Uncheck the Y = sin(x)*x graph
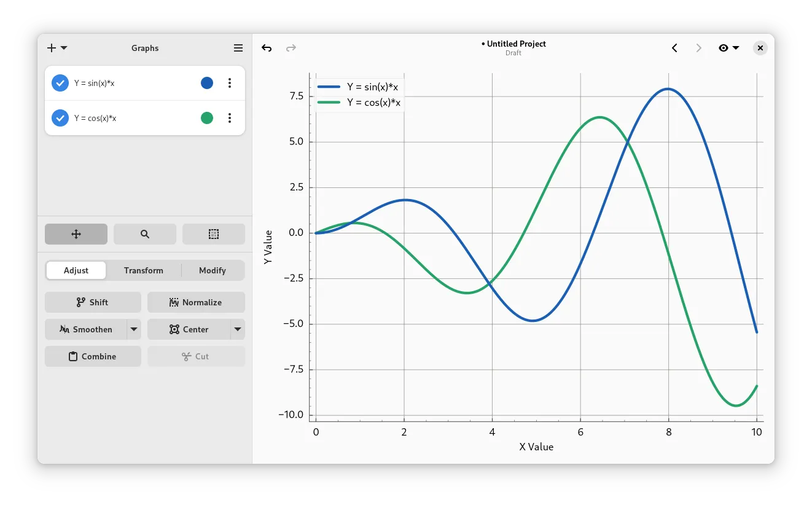Screen dimensions: 812x505 point(60,83)
